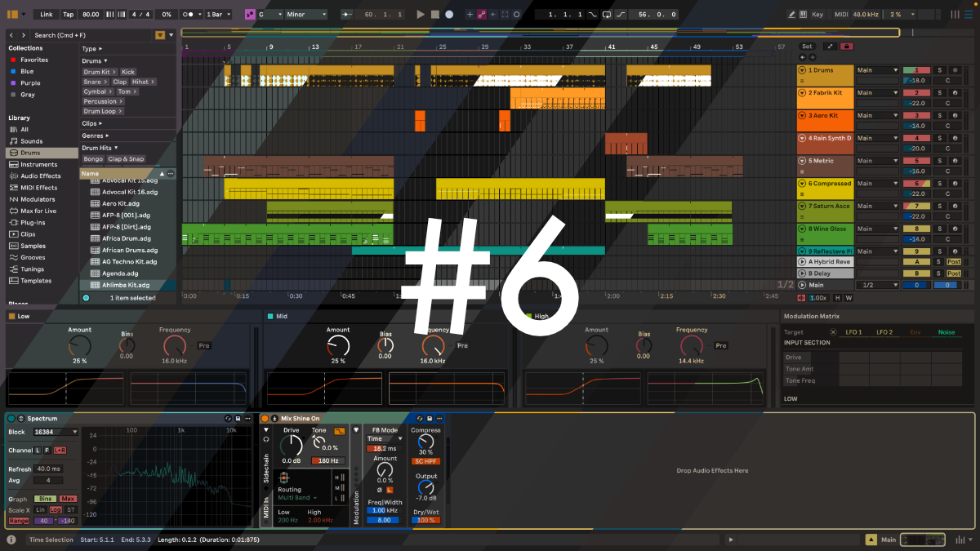Open 2 Fabrik Kit Main output dropdown
This screenshot has width=980, height=551.
click(877, 93)
